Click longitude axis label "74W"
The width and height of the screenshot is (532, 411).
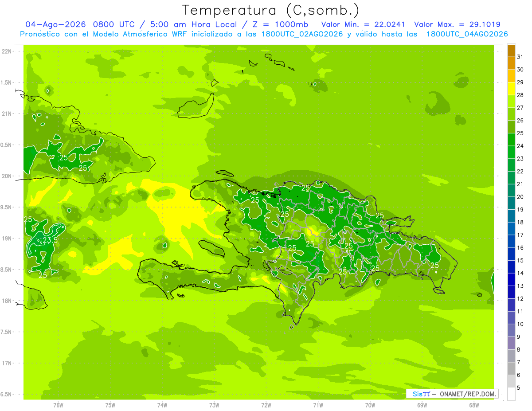(x=162, y=405)
